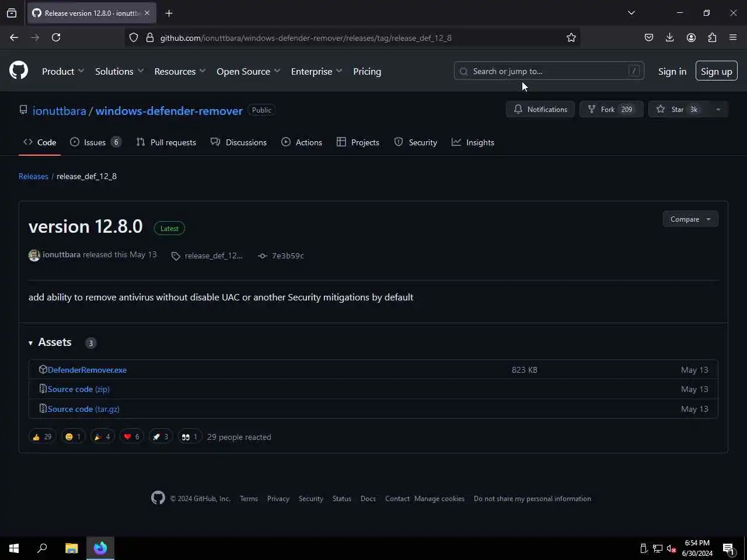Open a new browser tab
Image resolution: width=747 pixels, height=560 pixels.
pyautogui.click(x=169, y=13)
